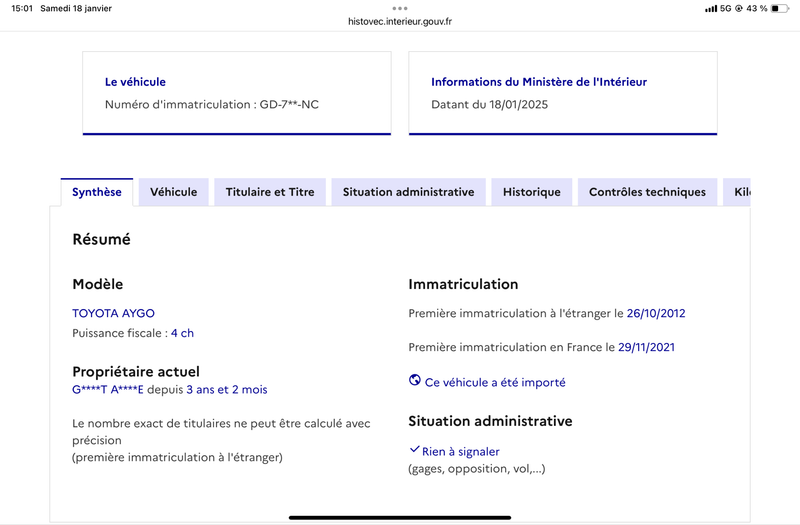Image resolution: width=800 pixels, height=525 pixels.
Task: Open the Contrôles techniques tab
Action: pyautogui.click(x=647, y=192)
